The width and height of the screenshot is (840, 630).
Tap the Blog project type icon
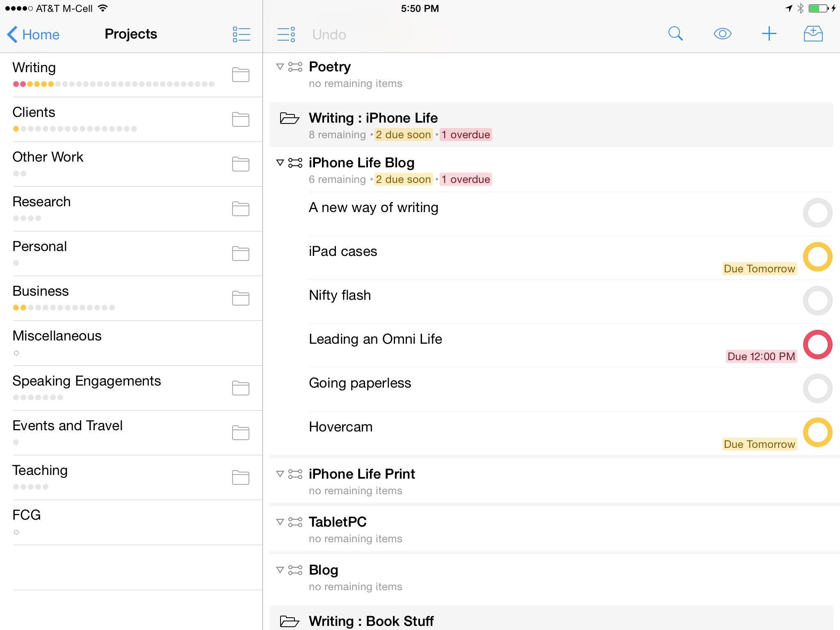click(x=295, y=570)
